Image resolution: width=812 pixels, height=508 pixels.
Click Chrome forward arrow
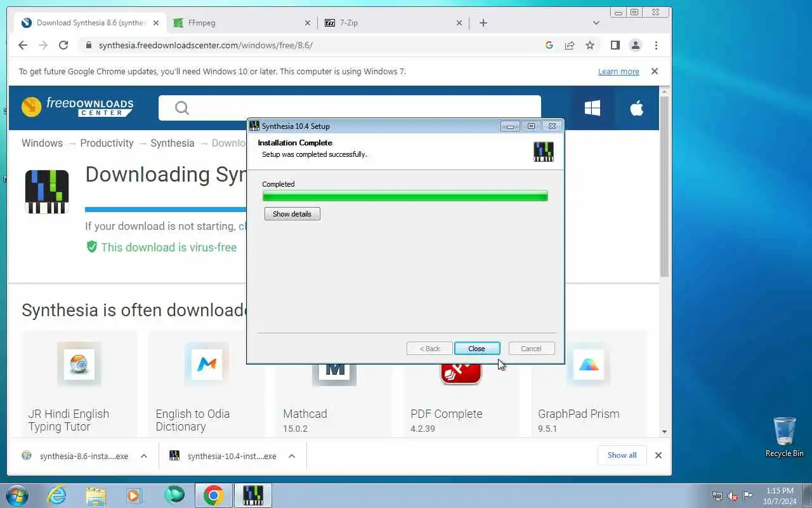pyautogui.click(x=43, y=45)
